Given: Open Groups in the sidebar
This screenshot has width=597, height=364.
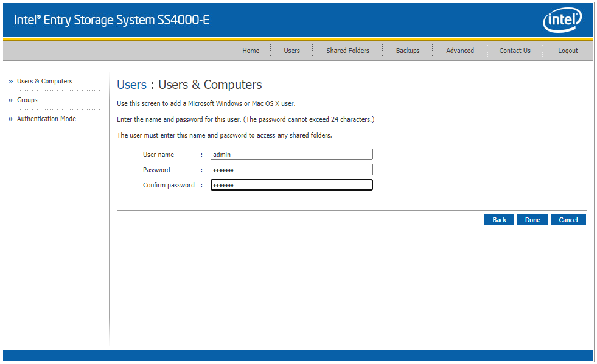Looking at the screenshot, I should [27, 100].
